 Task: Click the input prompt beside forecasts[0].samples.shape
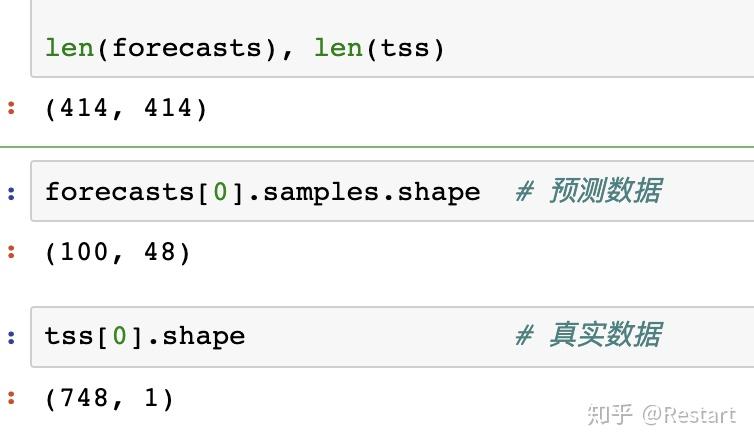[12, 192]
